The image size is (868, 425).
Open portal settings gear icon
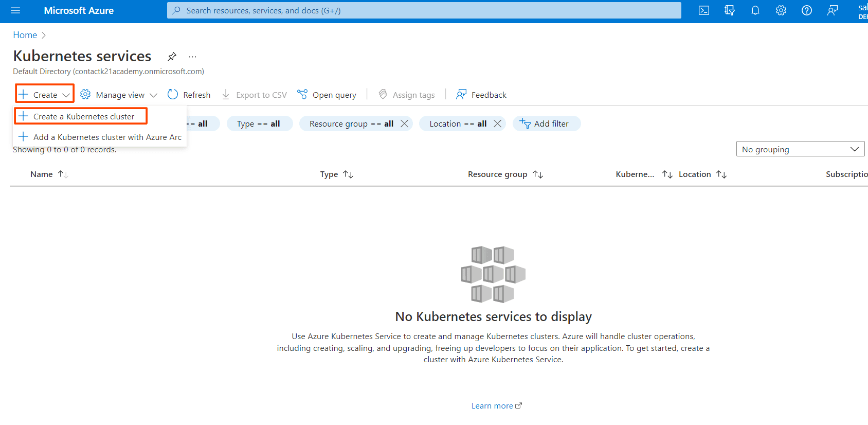781,10
